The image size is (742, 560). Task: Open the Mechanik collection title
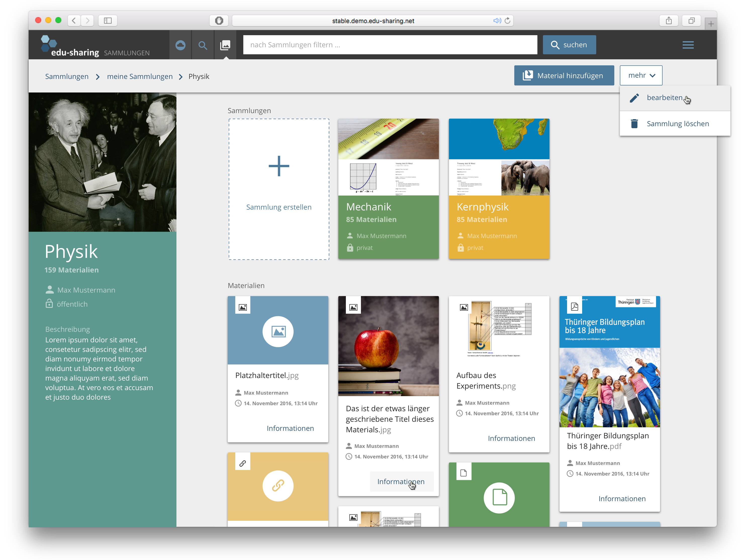point(368,207)
